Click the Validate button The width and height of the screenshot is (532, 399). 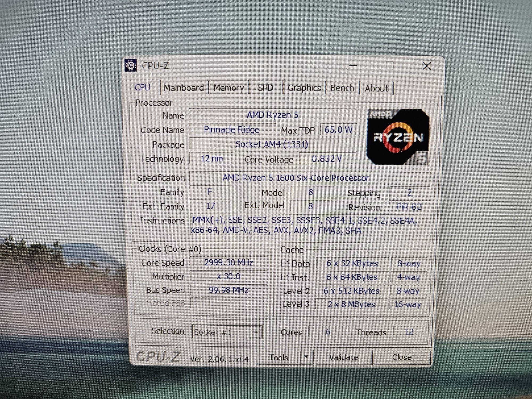[343, 357]
